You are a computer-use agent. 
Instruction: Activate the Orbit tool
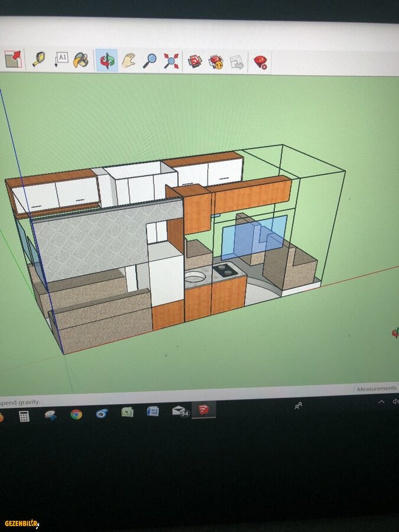pyautogui.click(x=107, y=61)
